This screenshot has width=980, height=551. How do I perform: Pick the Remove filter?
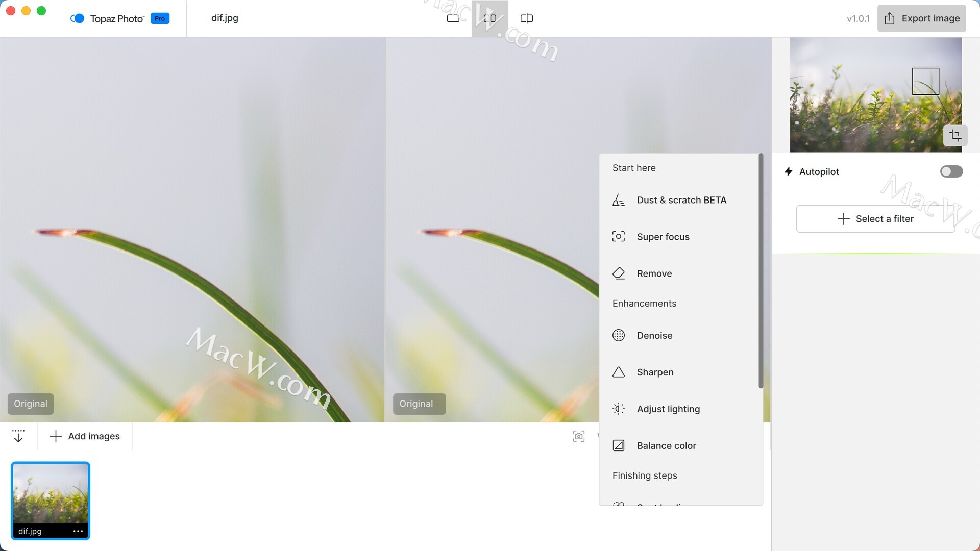(654, 273)
